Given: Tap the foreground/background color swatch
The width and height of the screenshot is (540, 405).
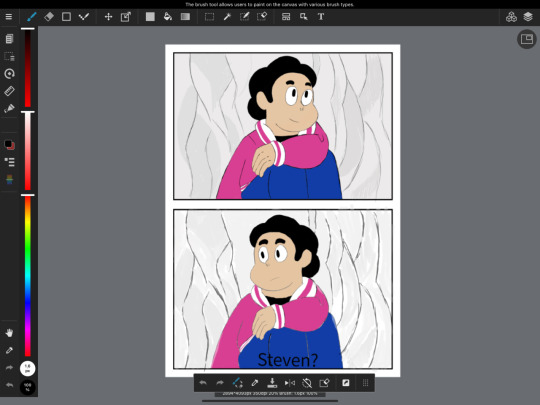Looking at the screenshot, I should [x=9, y=144].
